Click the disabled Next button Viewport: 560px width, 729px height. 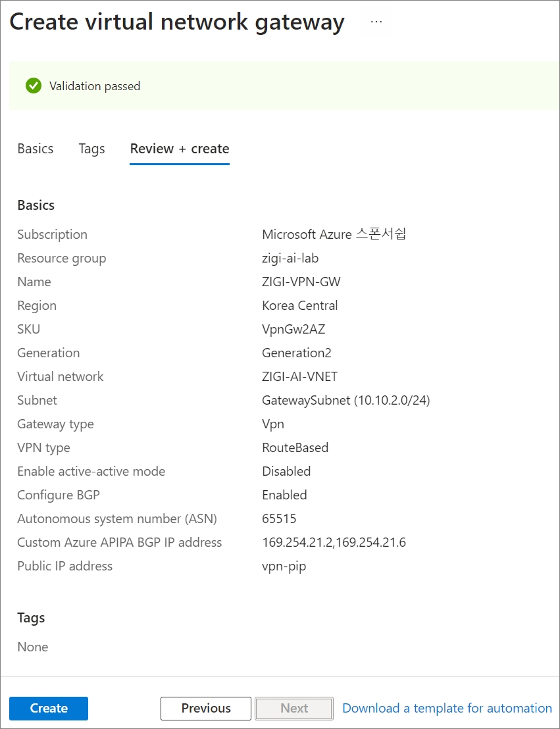click(x=294, y=708)
